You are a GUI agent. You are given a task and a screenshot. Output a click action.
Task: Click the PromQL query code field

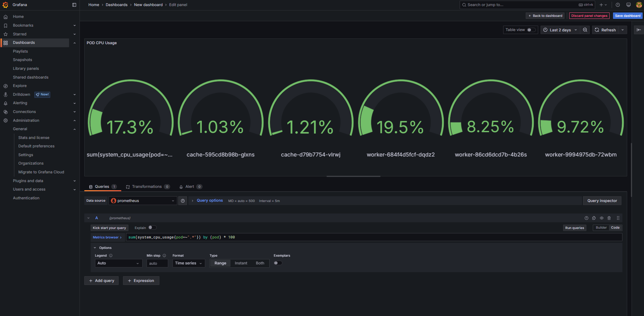374,237
